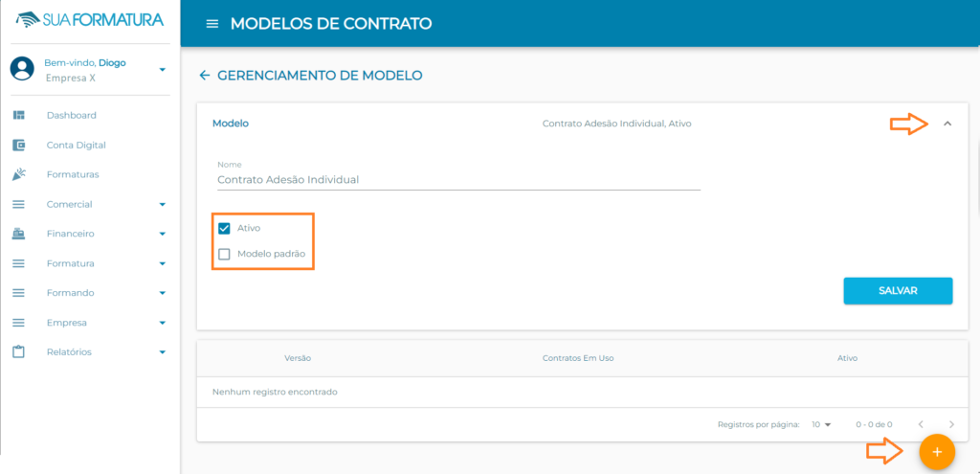Viewport: 980px width, 474px height.
Task: Open the Formaturas menu item
Action: (x=73, y=174)
